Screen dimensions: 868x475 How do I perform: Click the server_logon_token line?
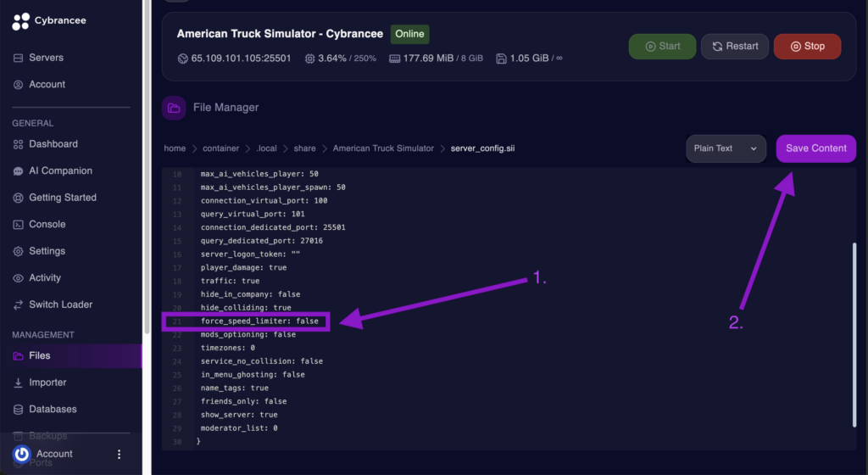click(x=250, y=254)
